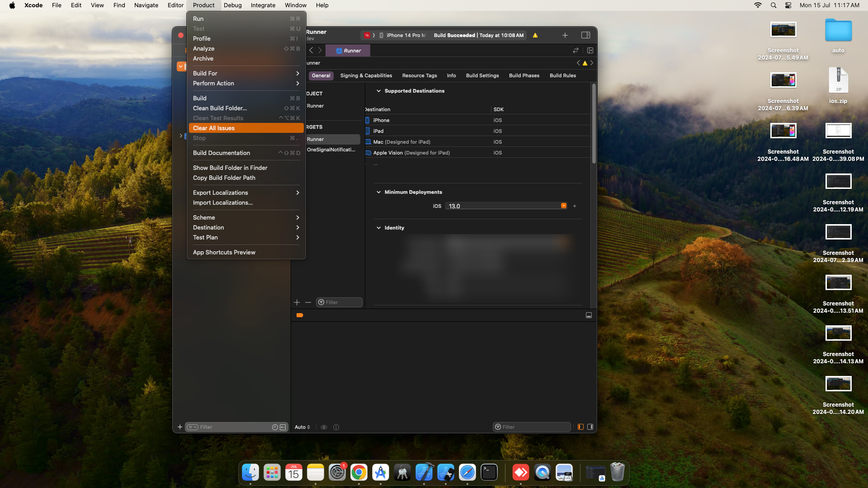Toggle the inspector panel in Xcode toolbar
The height and width of the screenshot is (488, 868).
tap(585, 35)
